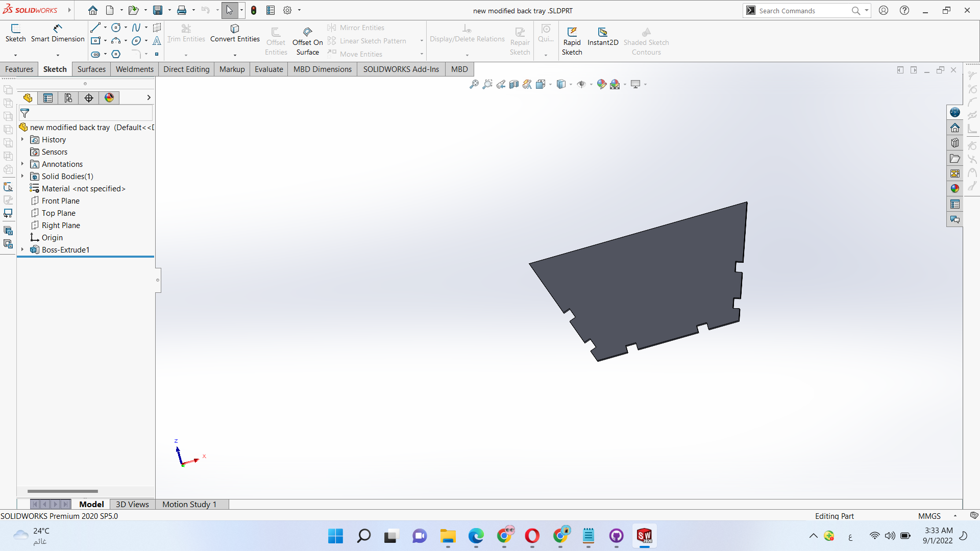
Task: Open the Display Style dropdown arrow
Action: click(571, 85)
